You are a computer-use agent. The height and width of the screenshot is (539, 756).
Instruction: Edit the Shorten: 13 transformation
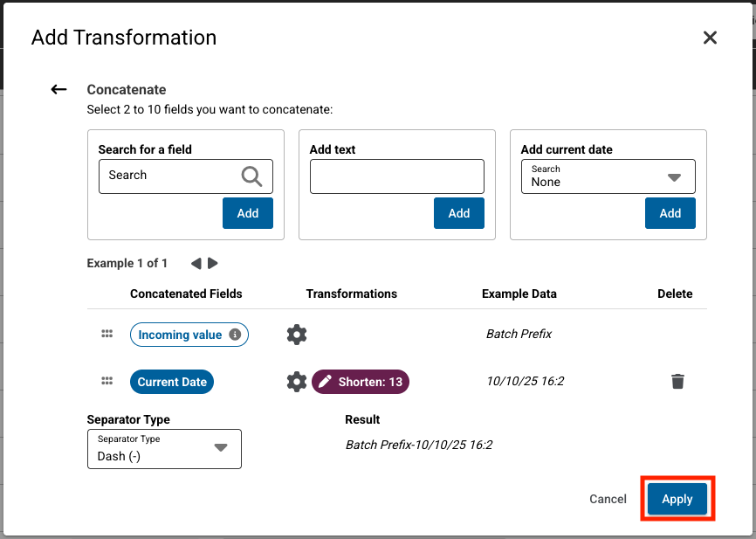[x=361, y=382]
